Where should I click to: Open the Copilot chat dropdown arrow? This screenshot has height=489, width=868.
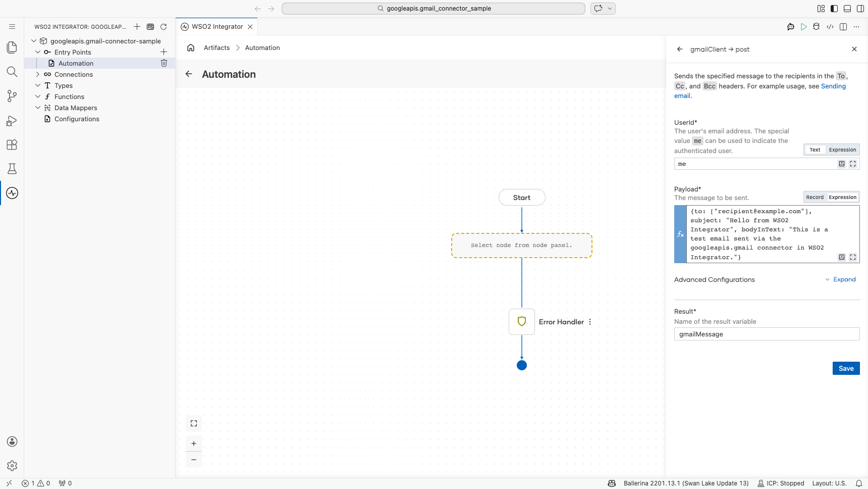(x=610, y=9)
